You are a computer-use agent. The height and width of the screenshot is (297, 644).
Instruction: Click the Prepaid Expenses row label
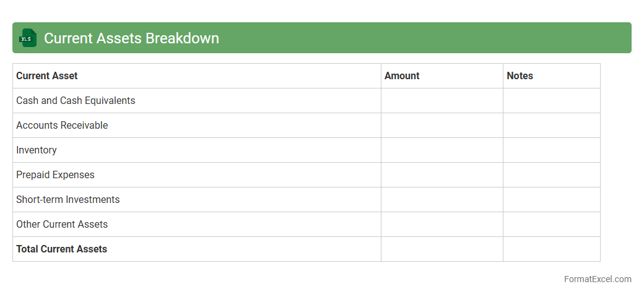click(55, 174)
